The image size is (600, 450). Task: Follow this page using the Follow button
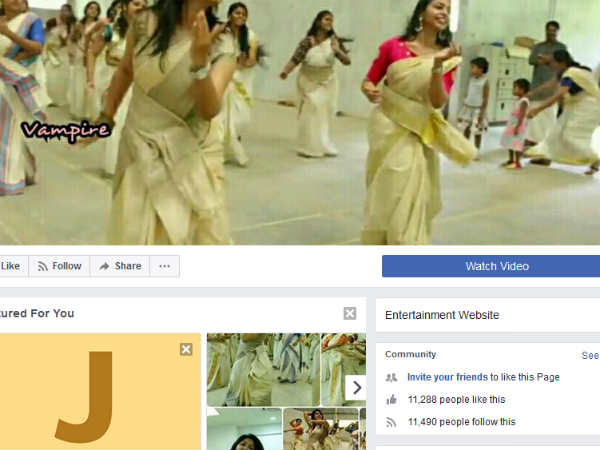point(59,266)
